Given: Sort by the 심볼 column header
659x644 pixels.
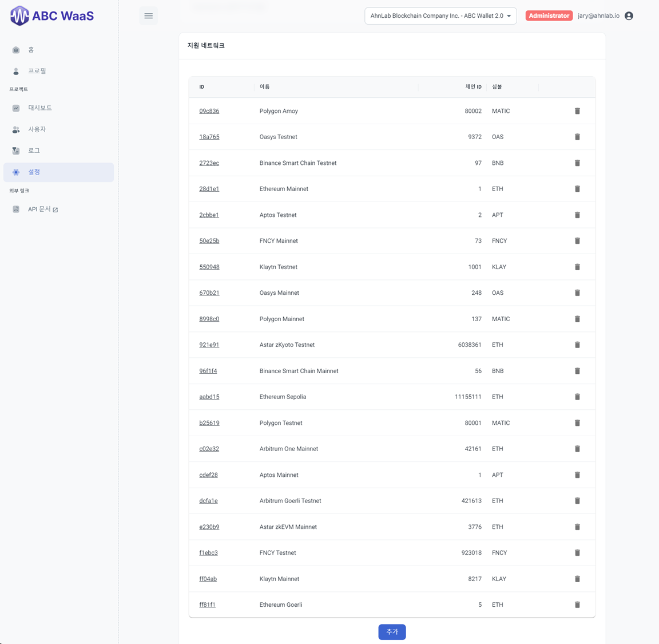Looking at the screenshot, I should tap(497, 86).
